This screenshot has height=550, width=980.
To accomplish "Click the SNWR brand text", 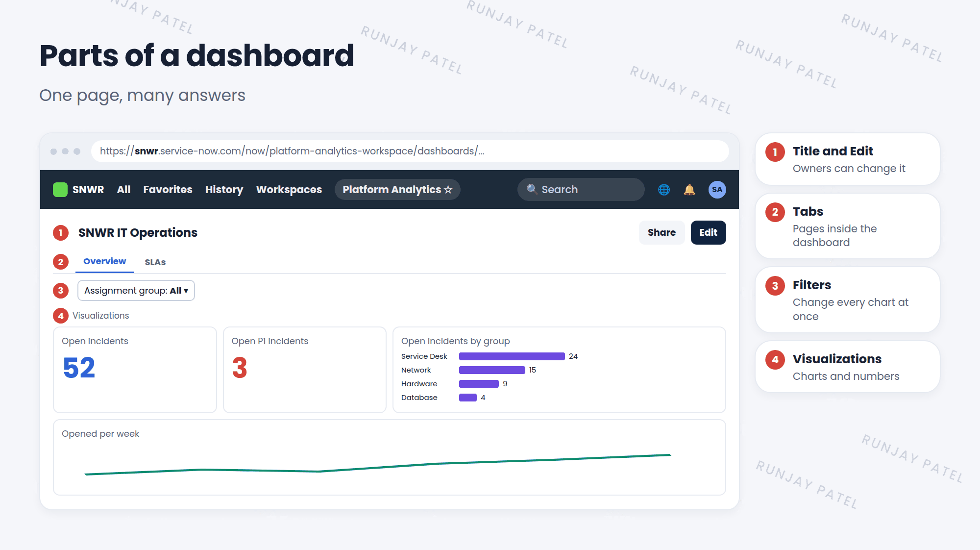I will click(88, 190).
